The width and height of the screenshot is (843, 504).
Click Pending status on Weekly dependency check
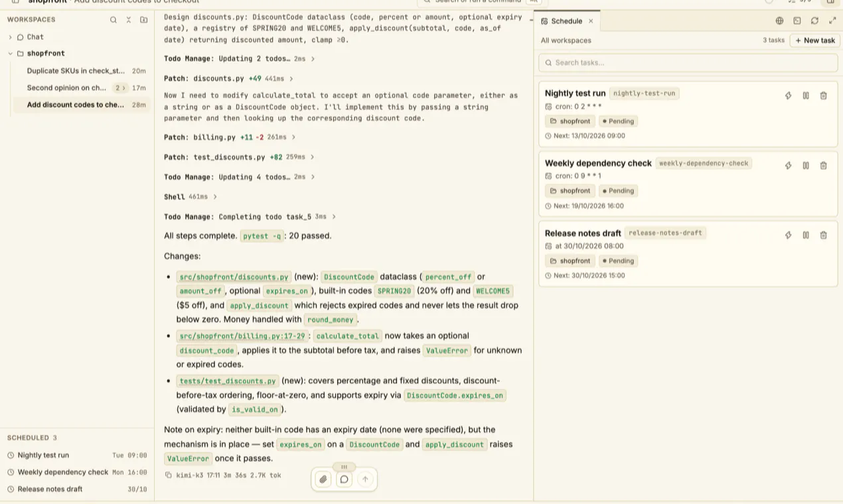[x=618, y=191]
